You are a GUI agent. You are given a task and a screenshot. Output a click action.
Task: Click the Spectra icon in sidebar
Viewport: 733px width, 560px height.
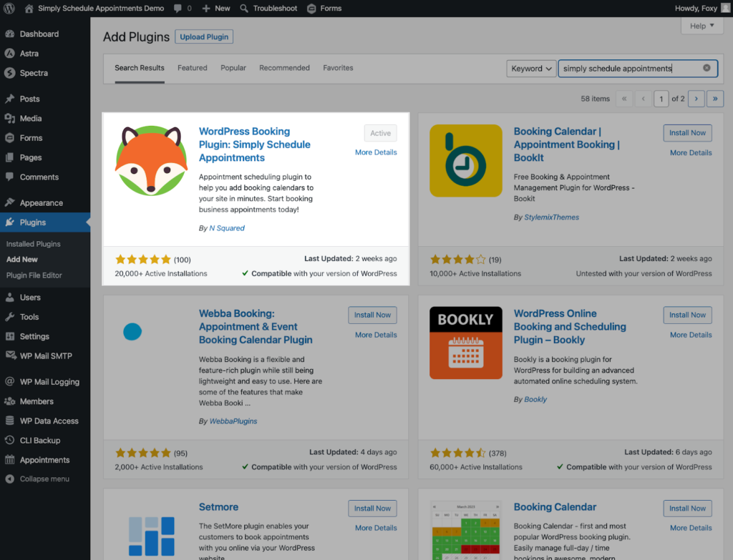coord(10,73)
